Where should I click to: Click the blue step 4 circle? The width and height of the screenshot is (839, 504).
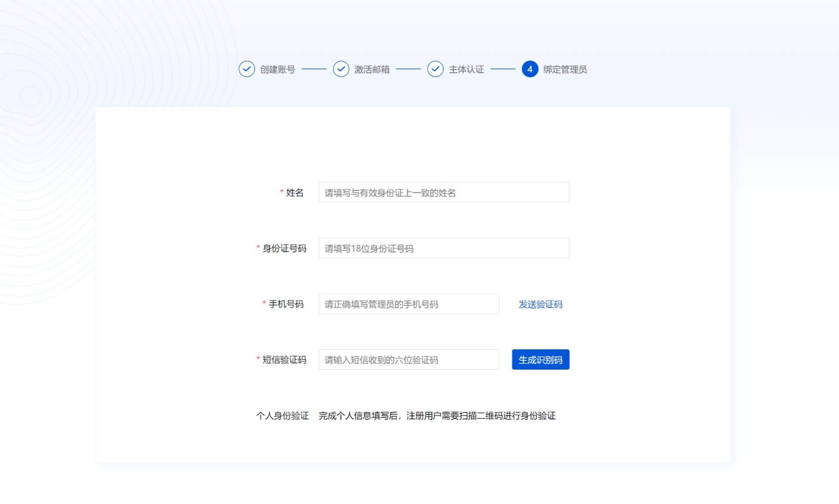pos(530,69)
